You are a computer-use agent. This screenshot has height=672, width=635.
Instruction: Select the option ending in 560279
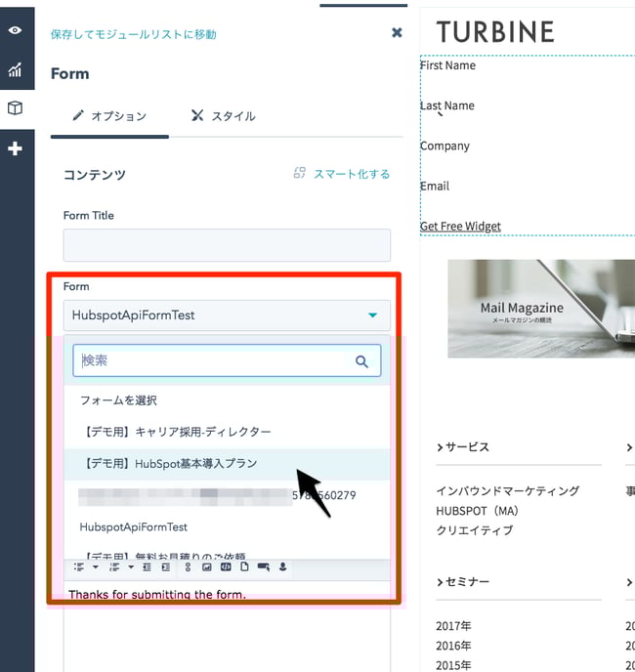click(227, 495)
